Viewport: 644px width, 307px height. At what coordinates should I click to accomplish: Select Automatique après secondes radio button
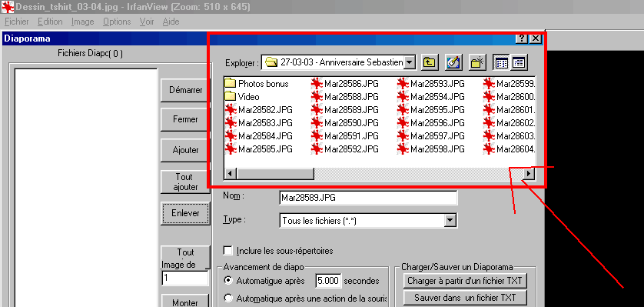pyautogui.click(x=227, y=281)
